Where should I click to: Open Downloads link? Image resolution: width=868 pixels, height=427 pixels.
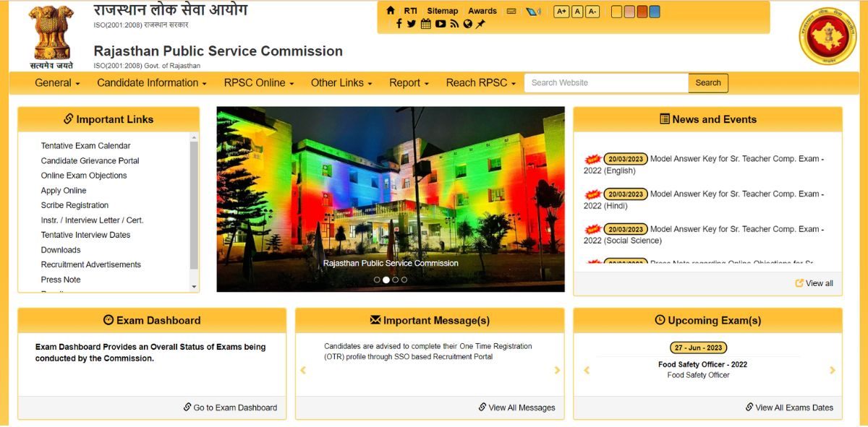tap(61, 250)
